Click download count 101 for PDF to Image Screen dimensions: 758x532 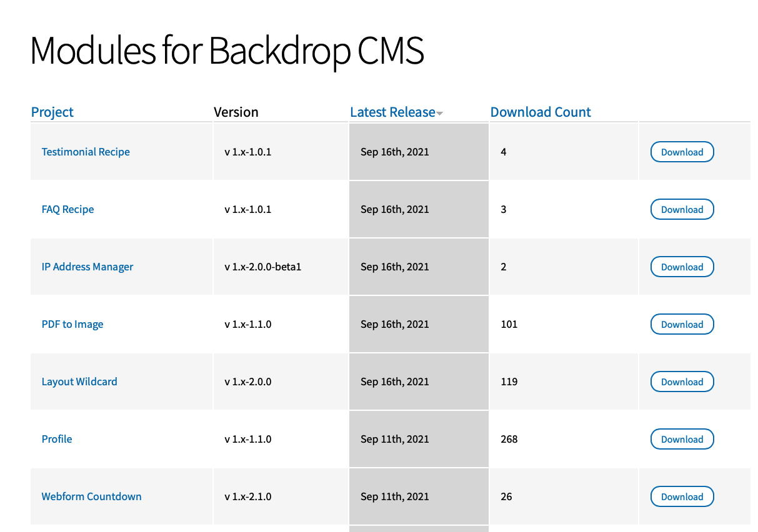coord(509,324)
